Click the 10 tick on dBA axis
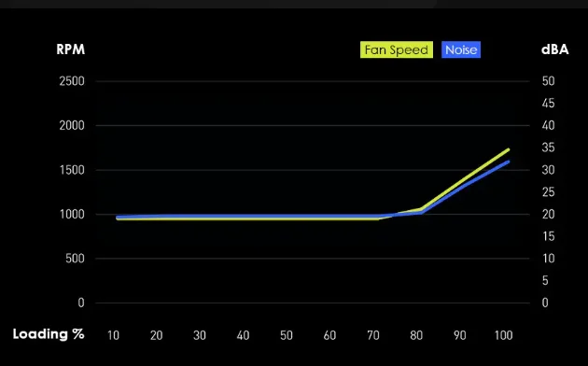This screenshot has height=366, width=588. click(548, 259)
